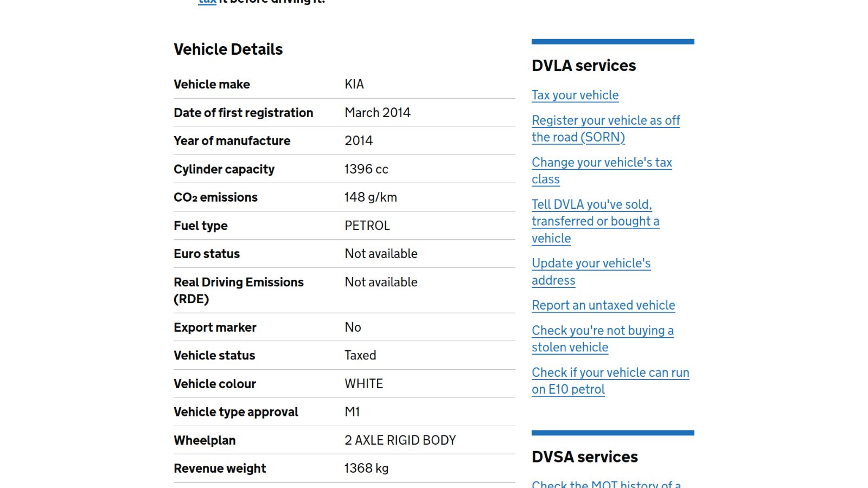Click the 'DVLA services' heading
This screenshot has height=488, width=868.
pyautogui.click(x=584, y=66)
